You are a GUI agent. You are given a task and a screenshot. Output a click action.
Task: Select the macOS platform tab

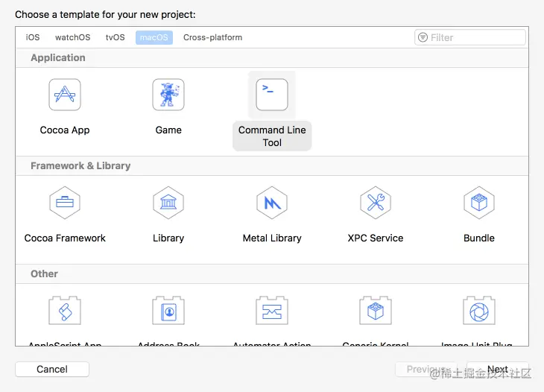point(154,37)
